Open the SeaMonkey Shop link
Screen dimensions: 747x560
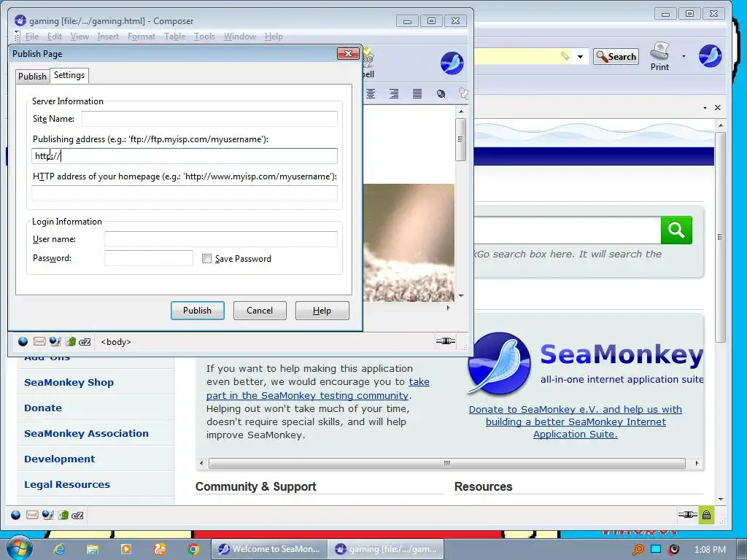point(69,382)
